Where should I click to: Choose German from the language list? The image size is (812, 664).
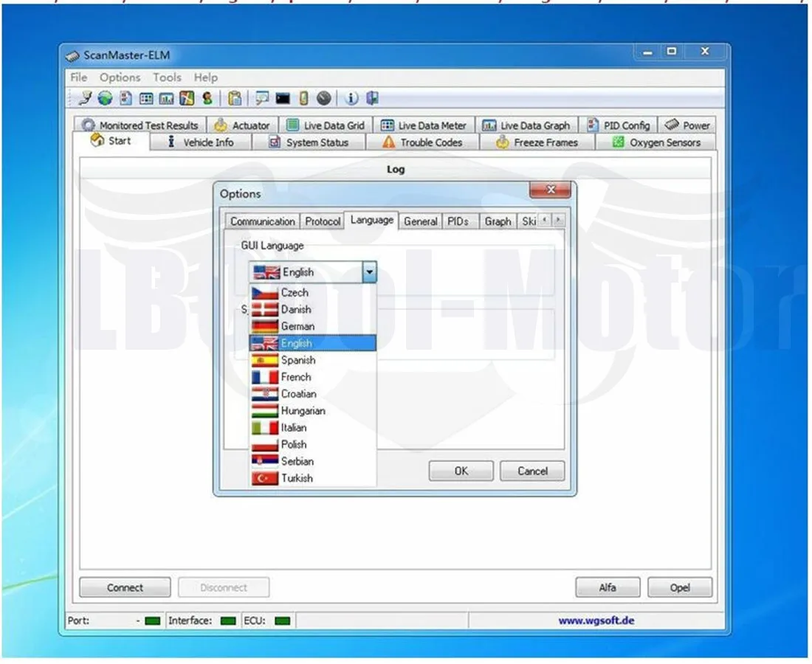[313, 327]
